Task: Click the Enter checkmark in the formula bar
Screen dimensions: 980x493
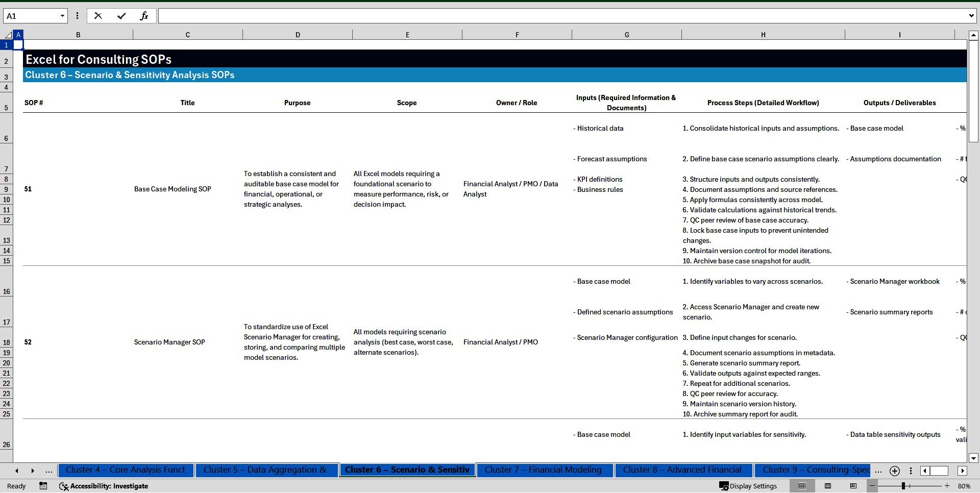Action: click(121, 15)
